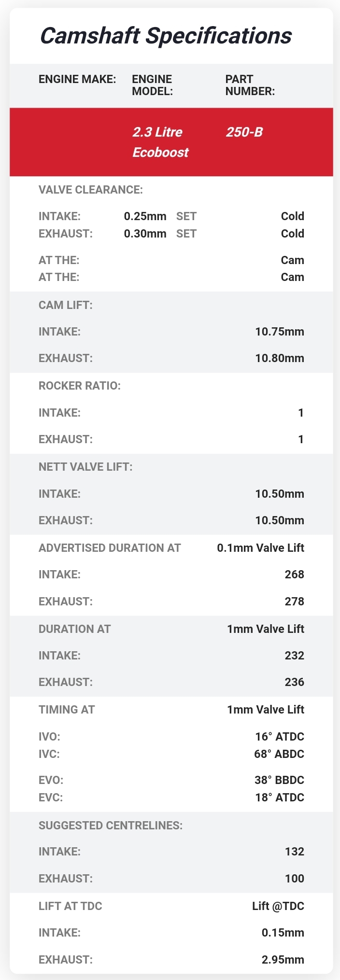
Task: Click the IVO timing value "16° ATDC"
Action: (280, 737)
